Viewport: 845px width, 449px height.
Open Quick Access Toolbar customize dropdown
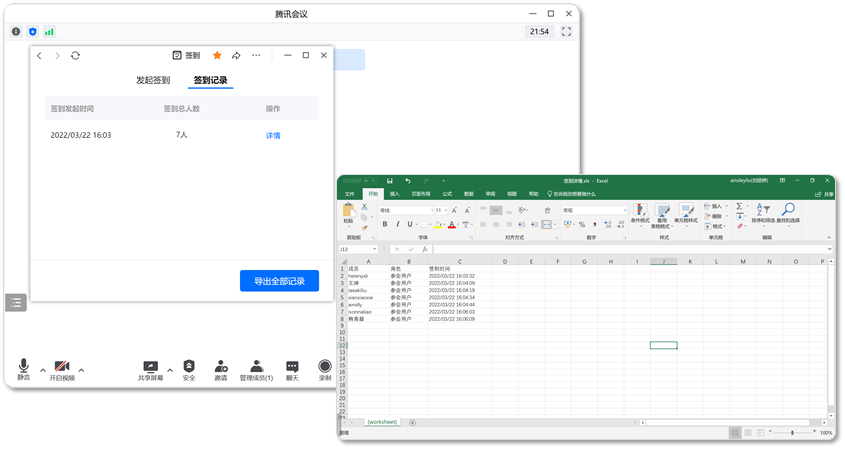tap(444, 181)
